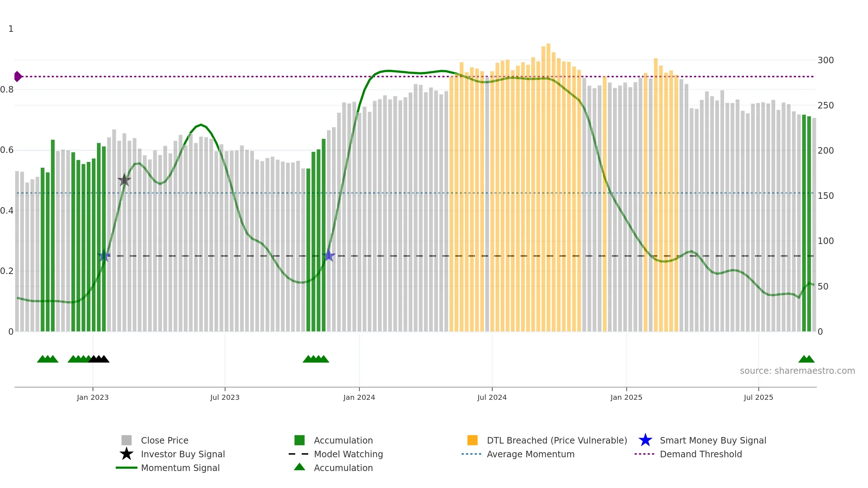Click the green accumulation triangles after Jul 2025
Viewport: 868px width, 488px height.
point(807,359)
